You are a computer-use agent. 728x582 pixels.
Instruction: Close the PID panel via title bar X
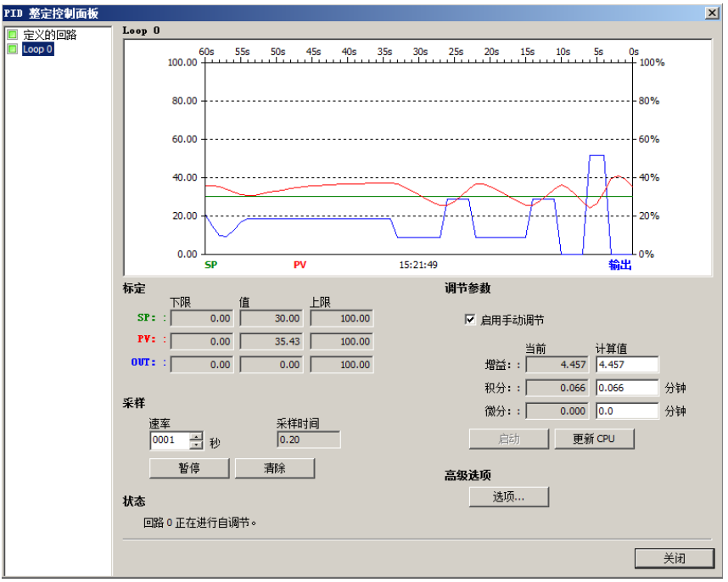(x=712, y=13)
